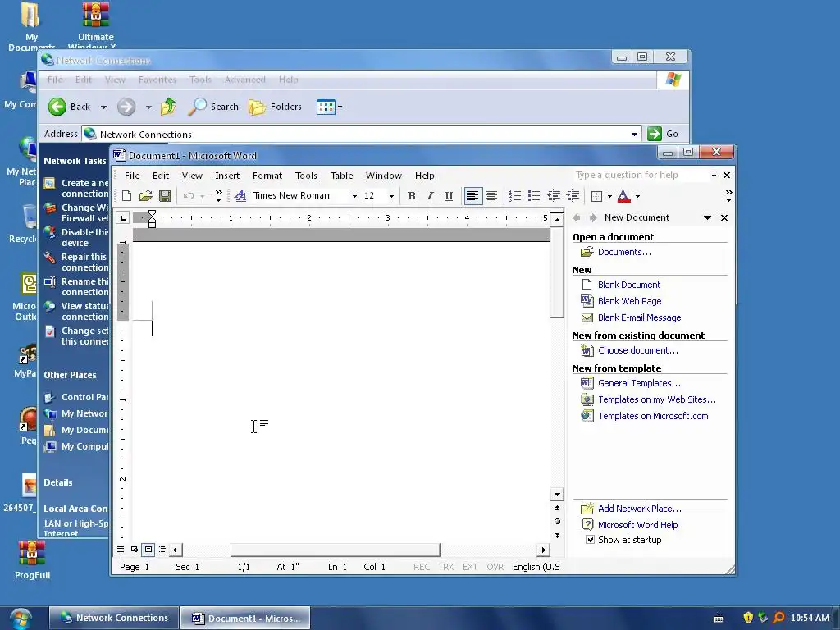Open the Format menu in Word

coord(267,176)
